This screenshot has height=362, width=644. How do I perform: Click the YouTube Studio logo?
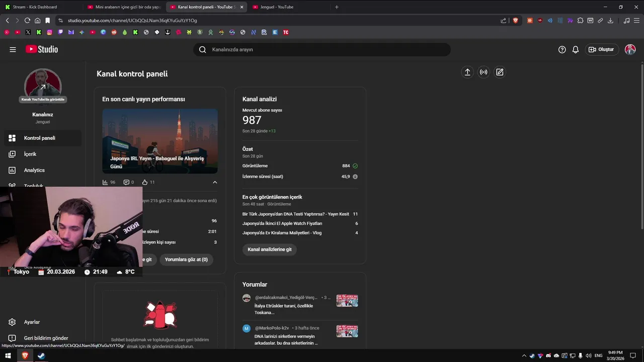42,49
